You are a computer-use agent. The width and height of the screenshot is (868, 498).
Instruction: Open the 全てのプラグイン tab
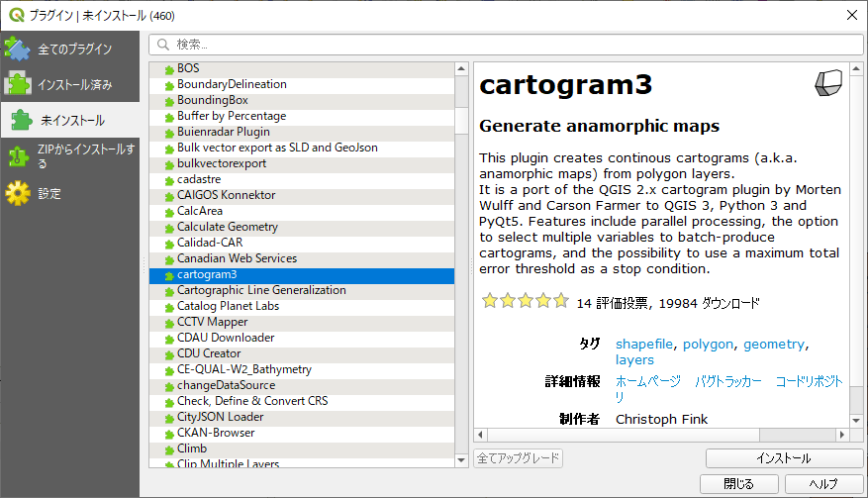tap(69, 49)
